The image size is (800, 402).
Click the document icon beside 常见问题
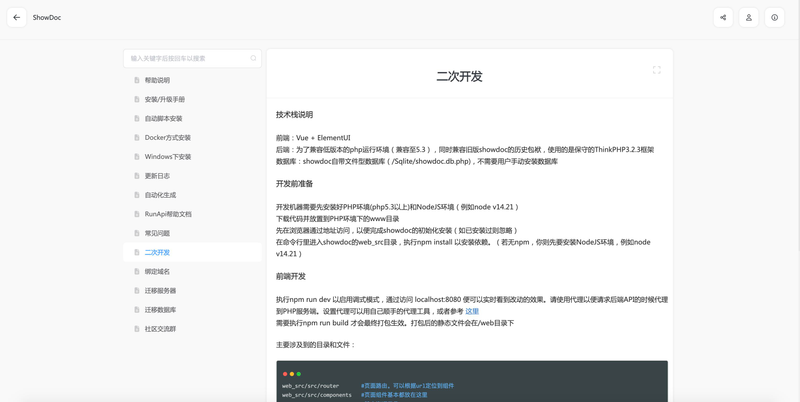(137, 233)
